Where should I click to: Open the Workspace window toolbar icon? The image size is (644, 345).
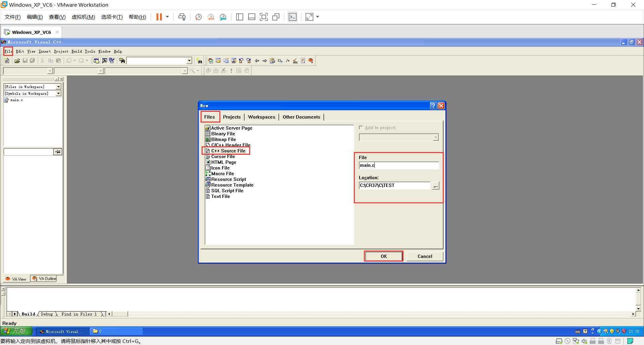coord(96,61)
